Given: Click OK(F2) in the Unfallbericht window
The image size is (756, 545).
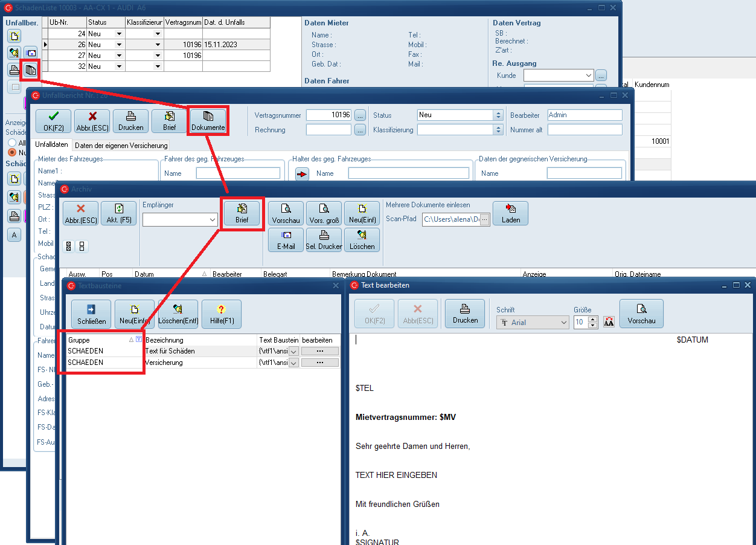Looking at the screenshot, I should coord(53,121).
